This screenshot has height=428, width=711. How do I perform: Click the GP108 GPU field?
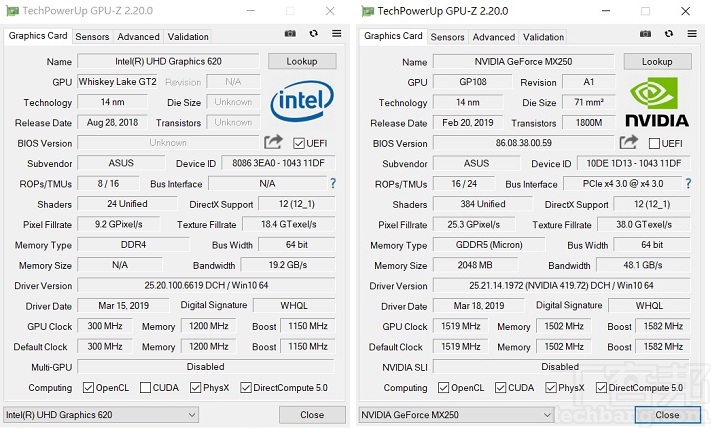tap(472, 82)
